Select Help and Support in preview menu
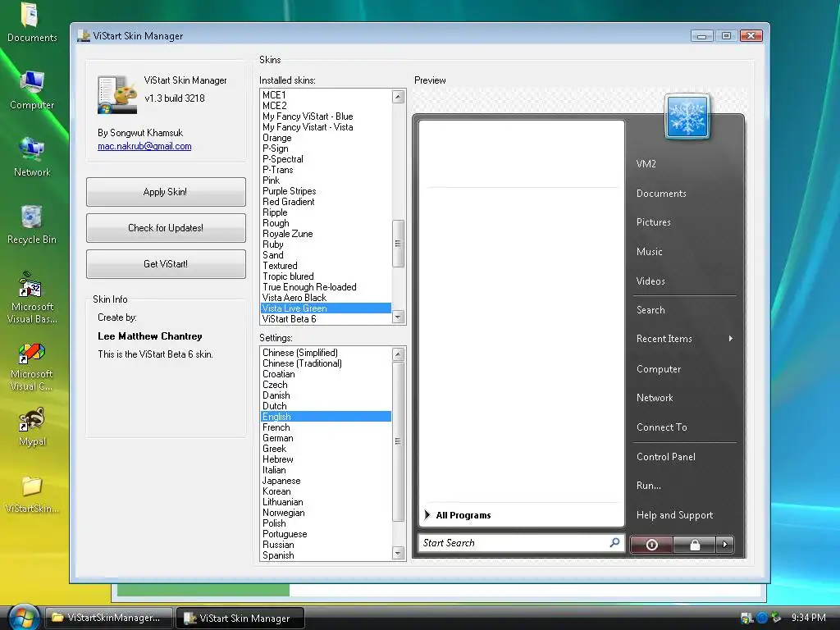Screen dimensions: 840x630 674,515
